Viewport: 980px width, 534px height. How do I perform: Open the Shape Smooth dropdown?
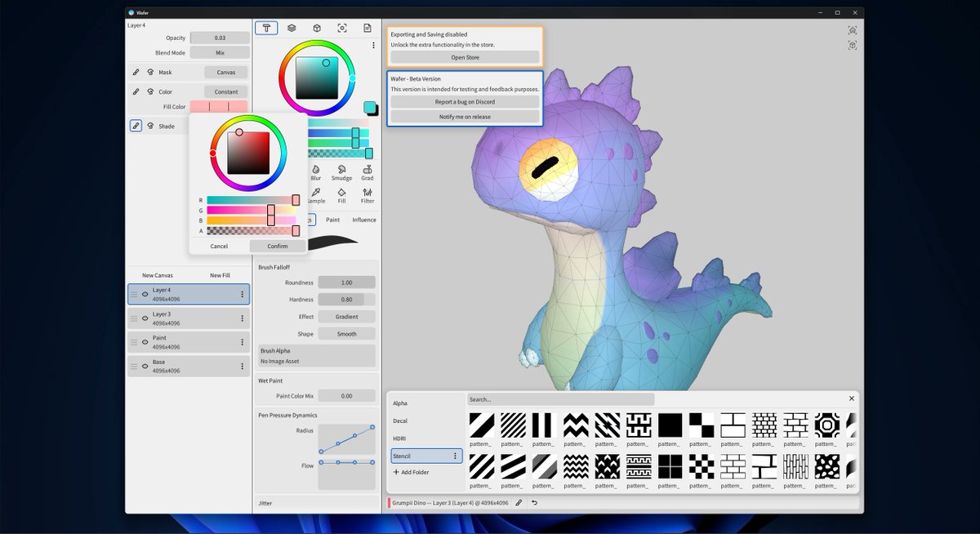click(x=346, y=334)
